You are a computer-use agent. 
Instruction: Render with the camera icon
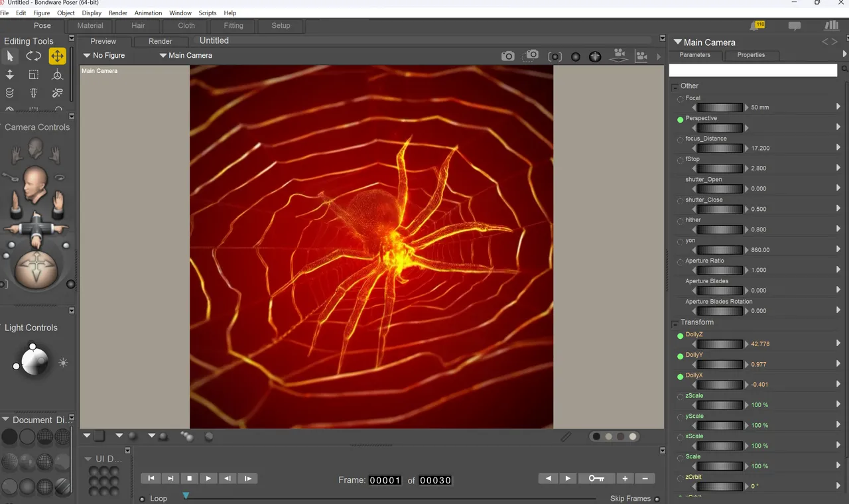tap(507, 56)
